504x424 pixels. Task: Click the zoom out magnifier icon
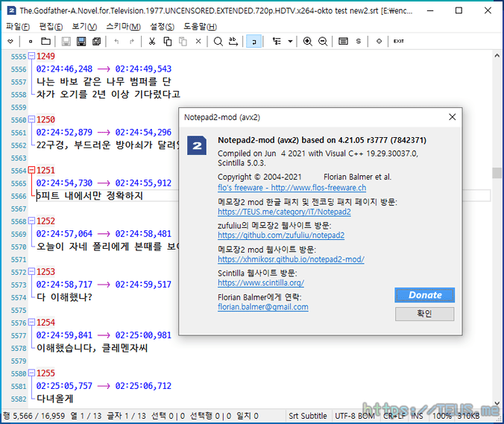click(323, 41)
